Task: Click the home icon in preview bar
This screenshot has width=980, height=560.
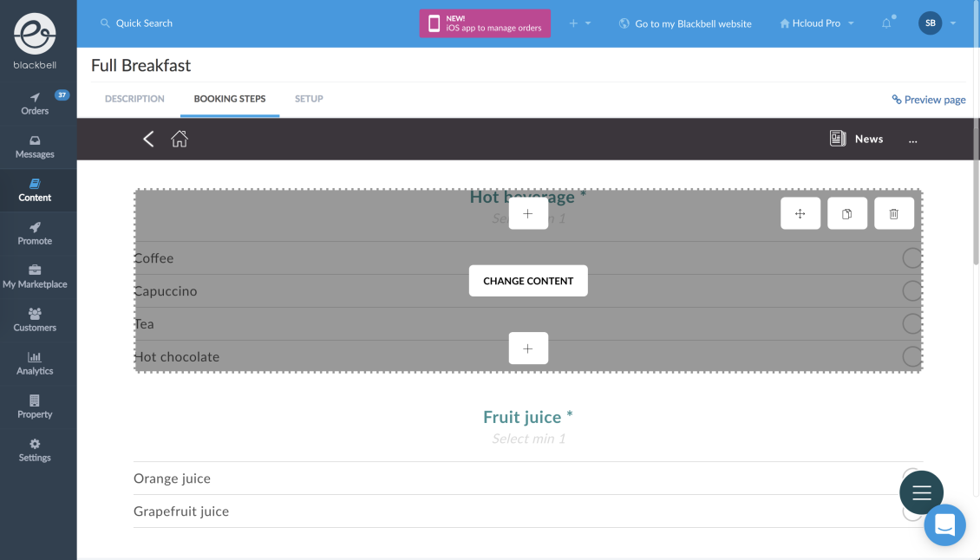Action: [180, 139]
